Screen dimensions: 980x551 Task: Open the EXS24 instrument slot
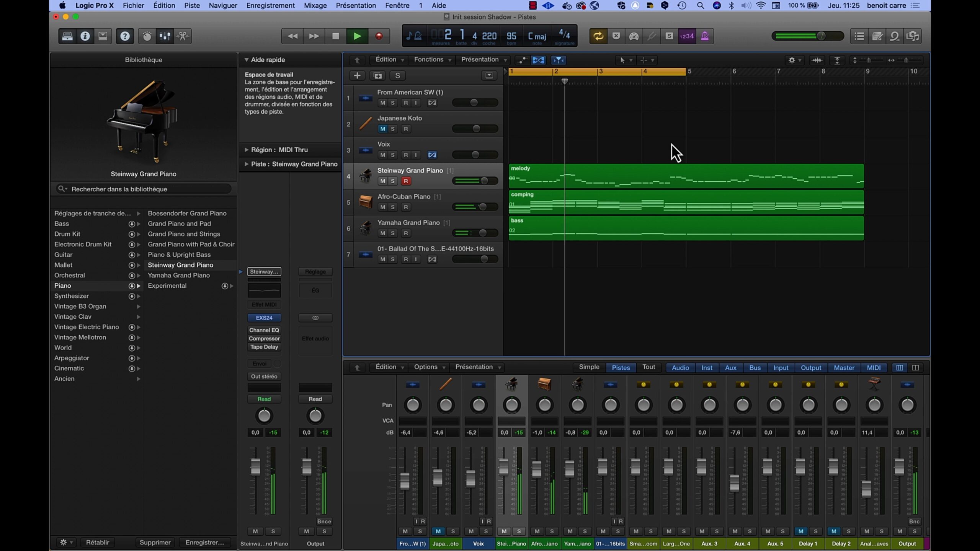[264, 318]
